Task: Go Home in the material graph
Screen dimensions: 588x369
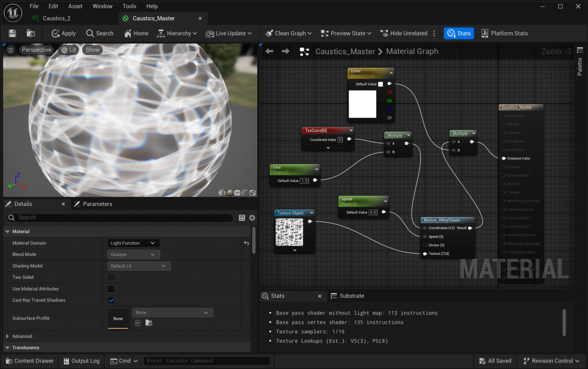Action: pyautogui.click(x=136, y=33)
